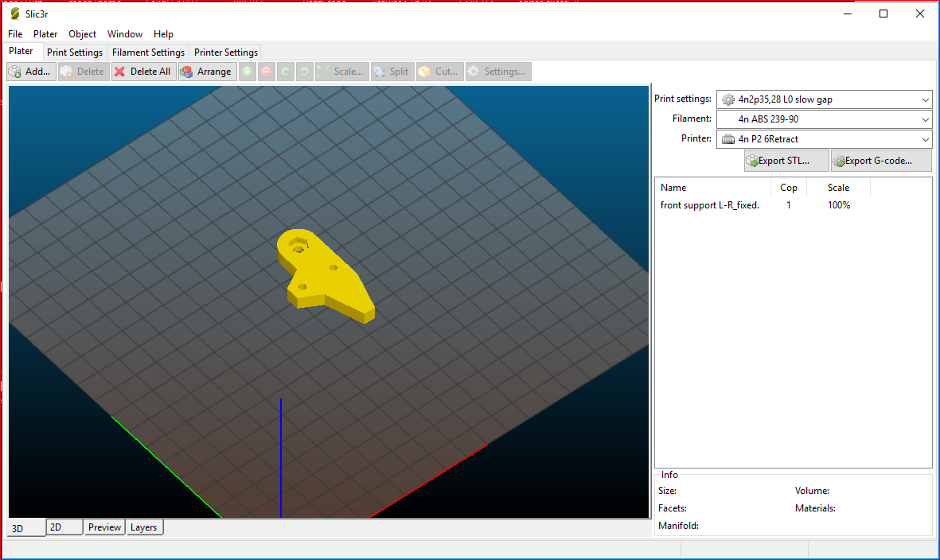Click the Add... button in the toolbar
This screenshot has height=560, width=940.
pos(32,72)
